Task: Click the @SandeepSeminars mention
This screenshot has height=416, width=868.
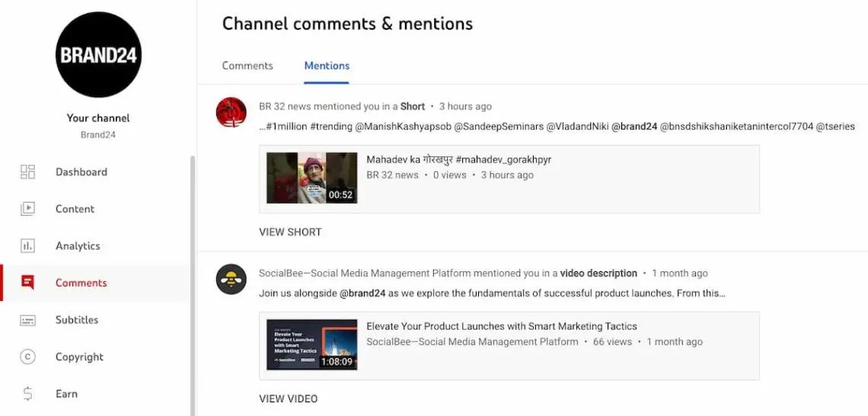Action: pyautogui.click(x=499, y=126)
